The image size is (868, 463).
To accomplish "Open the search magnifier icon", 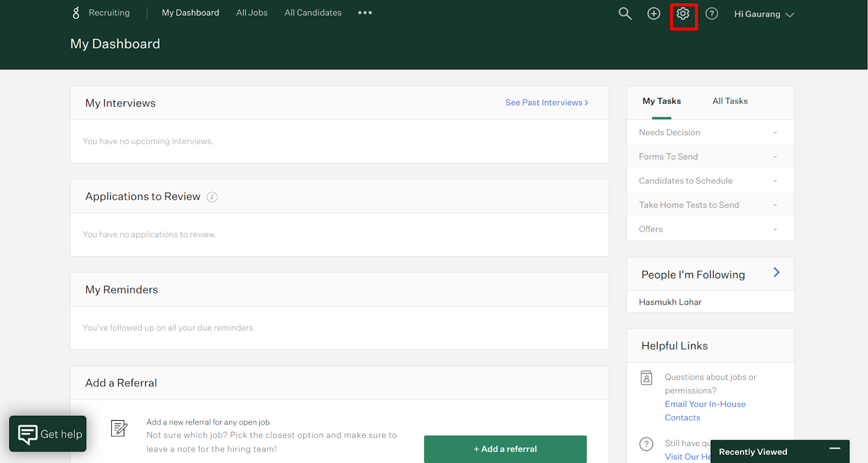I will pyautogui.click(x=625, y=14).
